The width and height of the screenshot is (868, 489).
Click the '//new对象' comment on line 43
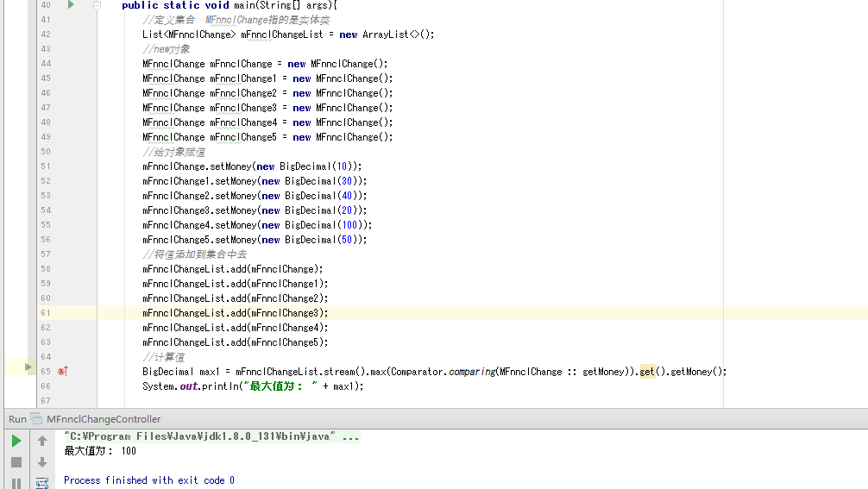tap(166, 49)
